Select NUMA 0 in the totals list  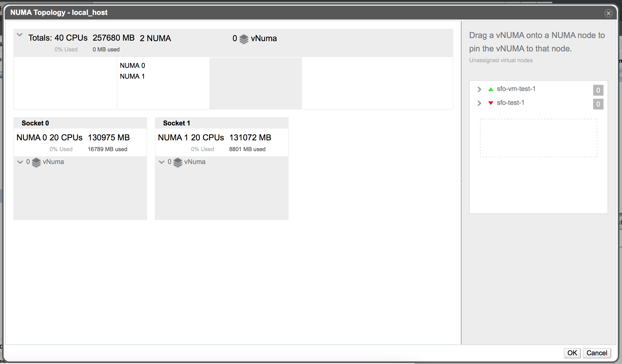[132, 66]
